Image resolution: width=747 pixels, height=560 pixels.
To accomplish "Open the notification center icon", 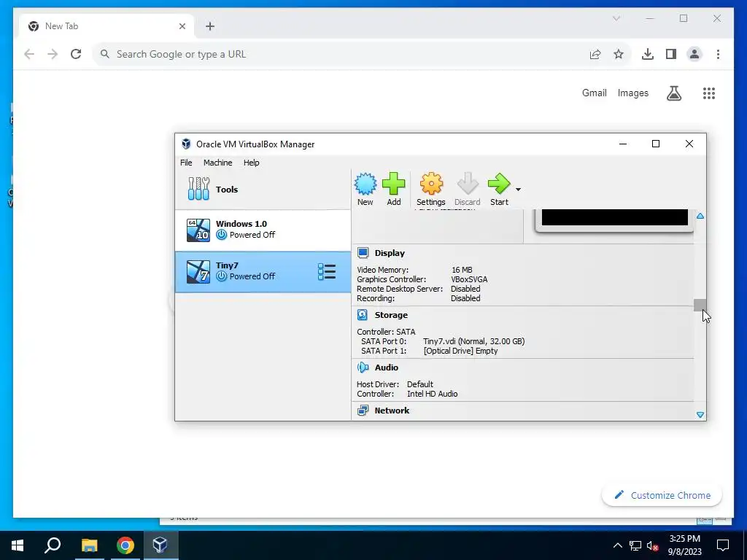I will [x=723, y=545].
